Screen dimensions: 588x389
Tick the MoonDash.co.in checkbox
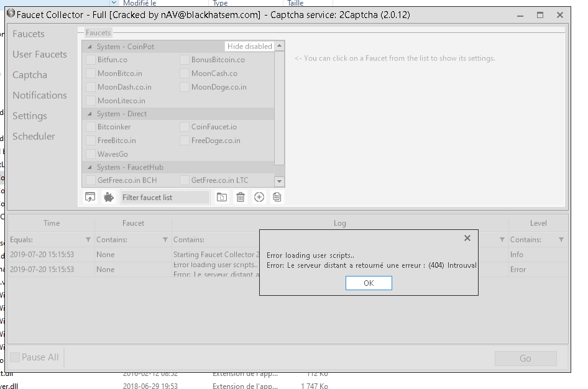(x=90, y=87)
